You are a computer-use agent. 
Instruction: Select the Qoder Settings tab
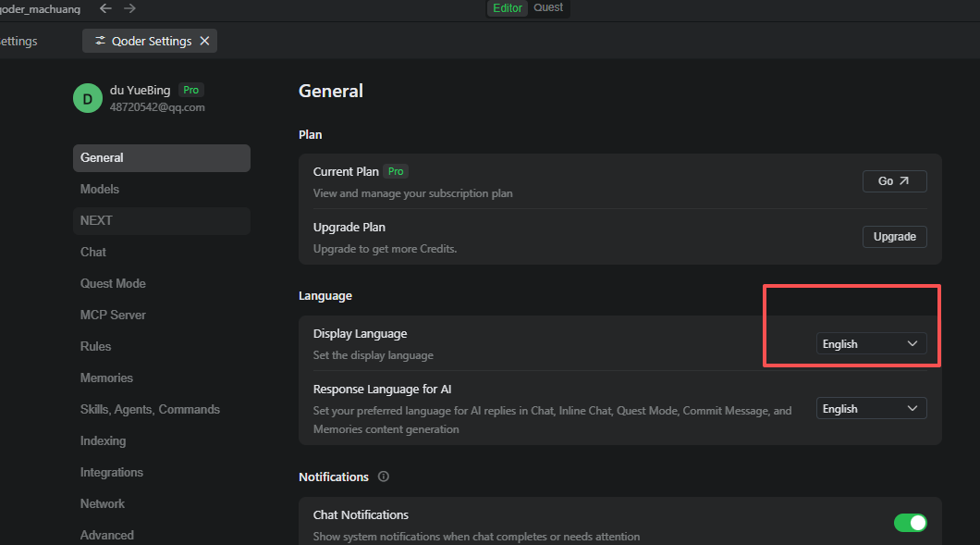[150, 41]
